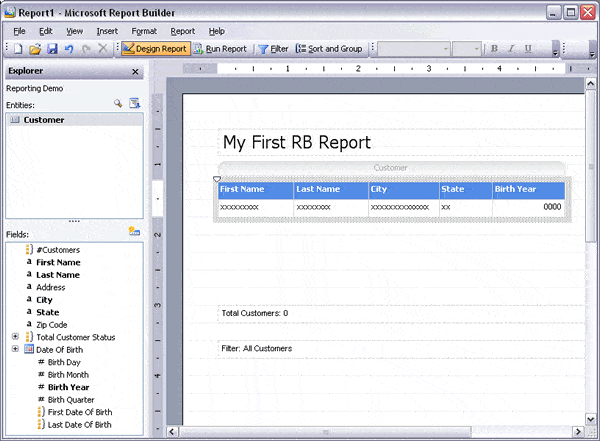Toggle the Design Report view button

[x=154, y=48]
